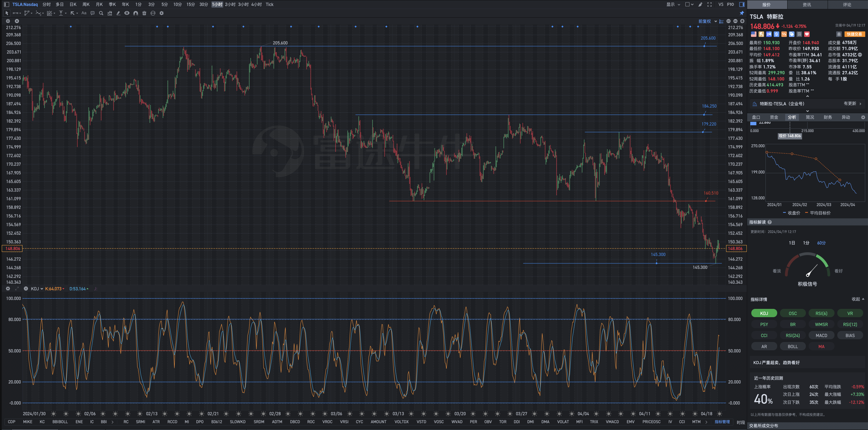Screen dimensions: 868x430
Task: Click the 快捷交易 quick trade button
Action: click(855, 34)
